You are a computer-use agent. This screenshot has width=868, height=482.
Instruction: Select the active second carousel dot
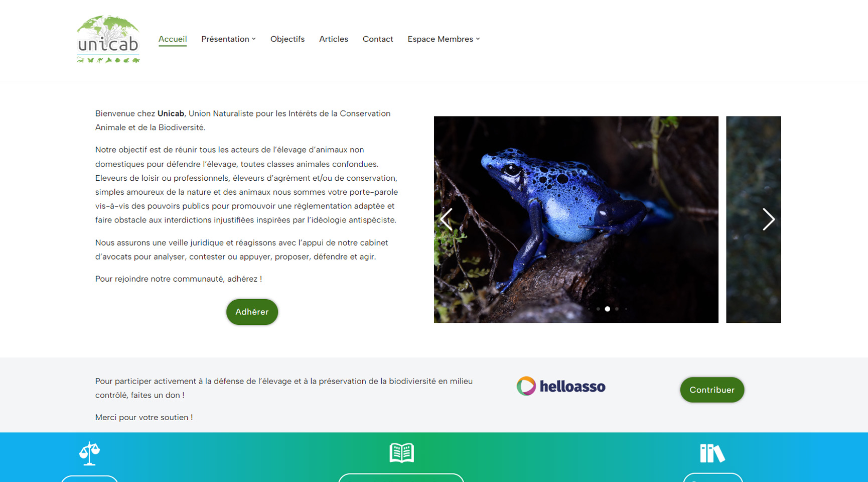[x=607, y=309]
